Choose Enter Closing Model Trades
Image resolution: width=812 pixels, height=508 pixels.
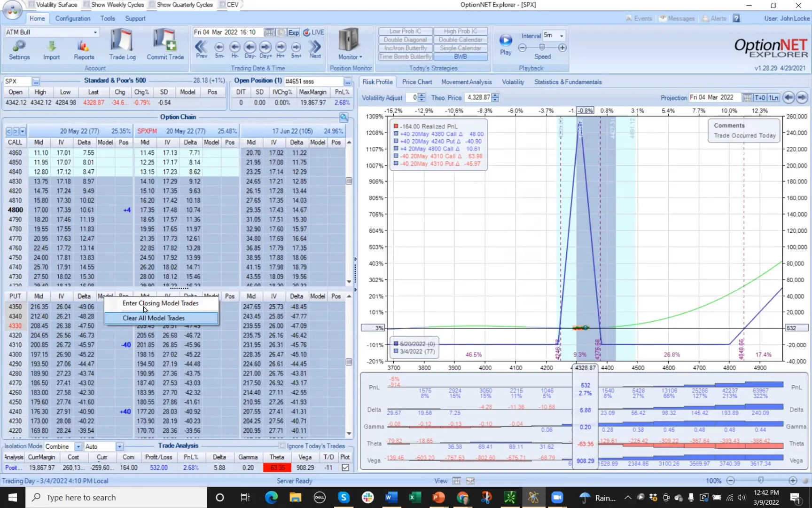click(161, 303)
